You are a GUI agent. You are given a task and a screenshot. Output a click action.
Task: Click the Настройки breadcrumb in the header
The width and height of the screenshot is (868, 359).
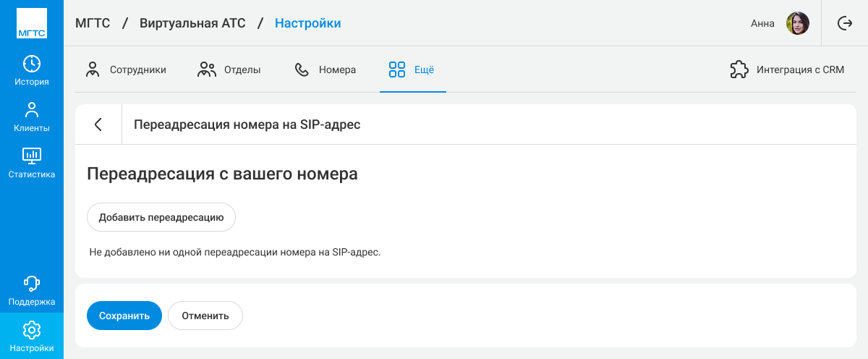click(x=307, y=24)
